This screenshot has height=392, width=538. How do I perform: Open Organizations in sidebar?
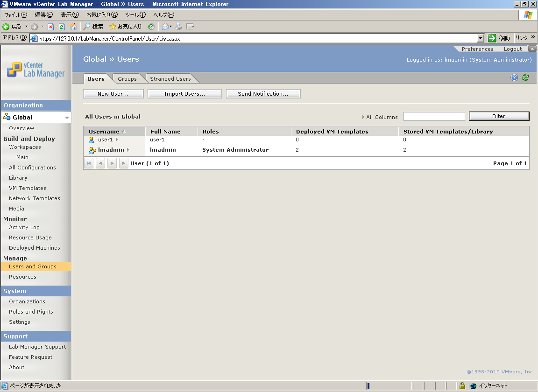point(27,301)
